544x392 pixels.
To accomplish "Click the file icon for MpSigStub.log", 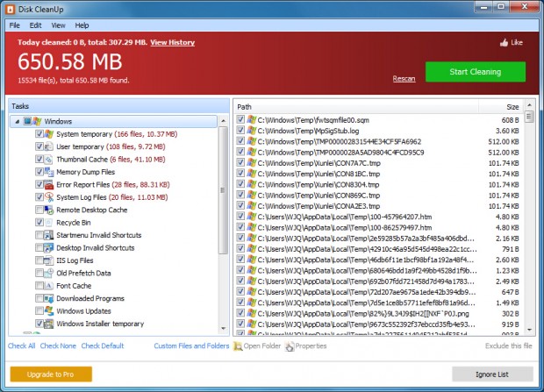I will point(252,131).
